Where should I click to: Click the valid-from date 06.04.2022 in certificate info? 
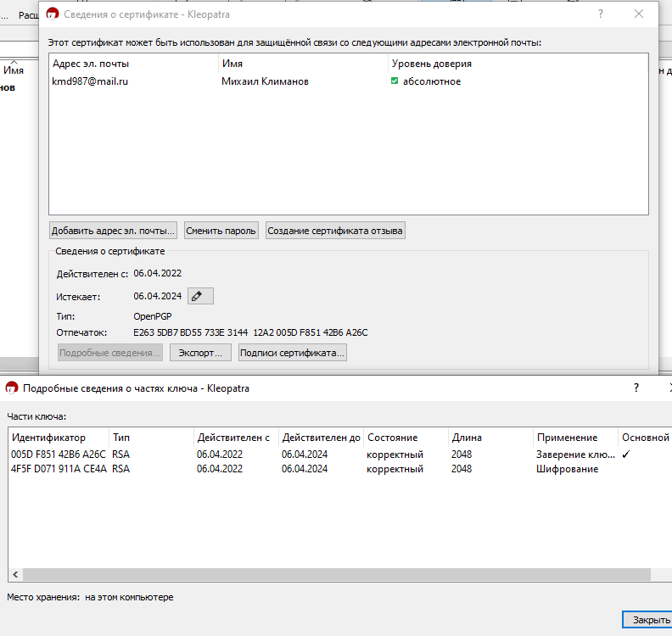click(157, 273)
